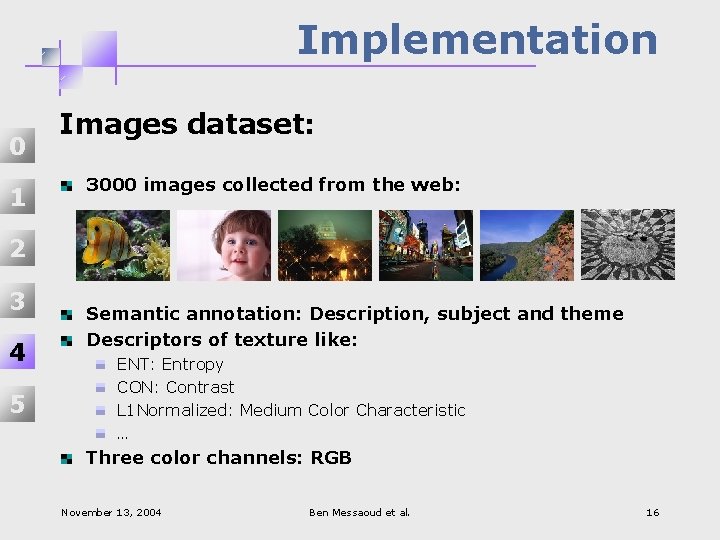The height and width of the screenshot is (540, 720).
Task: Click 'L1Normalized: Medium Color Characteristic' line
Action: 291,410
